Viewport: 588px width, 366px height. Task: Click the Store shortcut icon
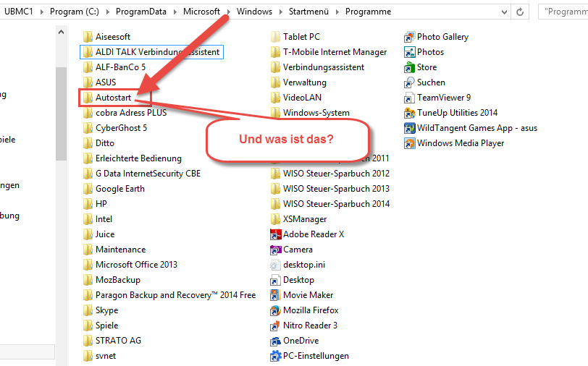point(410,67)
